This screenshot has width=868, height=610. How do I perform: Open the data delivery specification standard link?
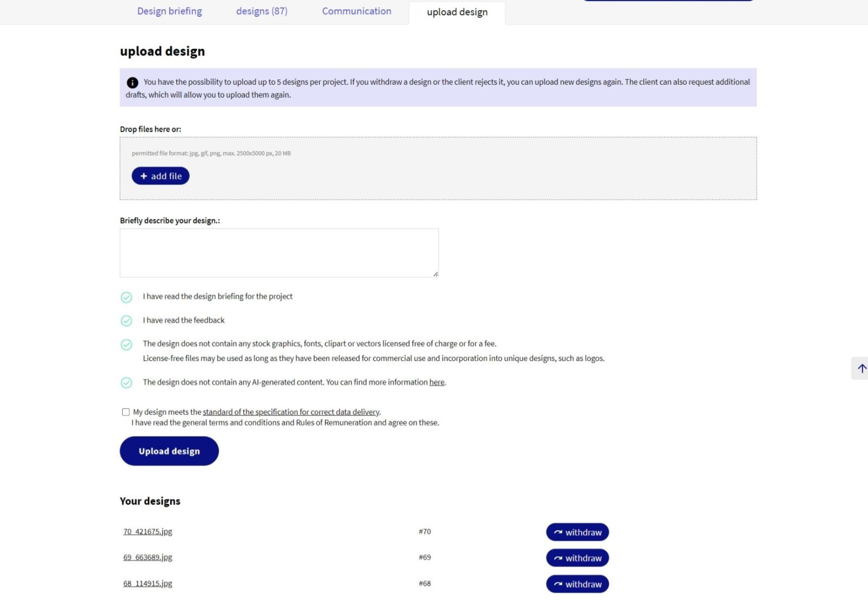[291, 412]
